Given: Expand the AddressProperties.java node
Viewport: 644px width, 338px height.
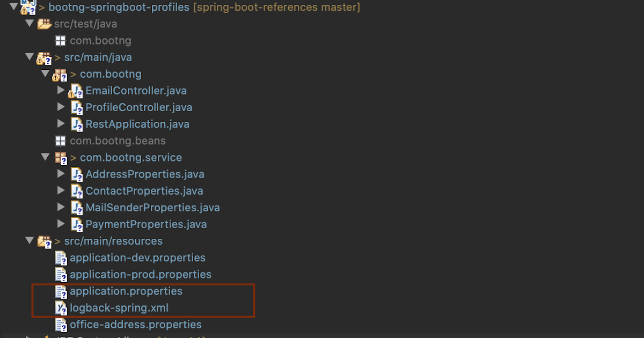Looking at the screenshot, I should [x=61, y=173].
